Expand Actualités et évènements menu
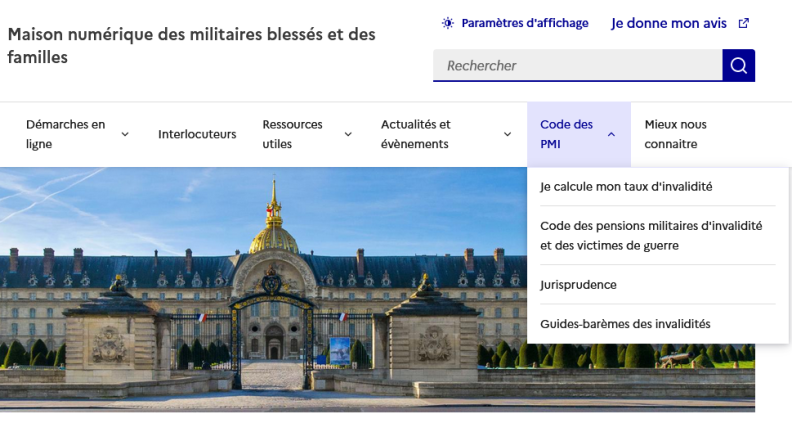Screen dimensions: 792x445 [x=446, y=134]
